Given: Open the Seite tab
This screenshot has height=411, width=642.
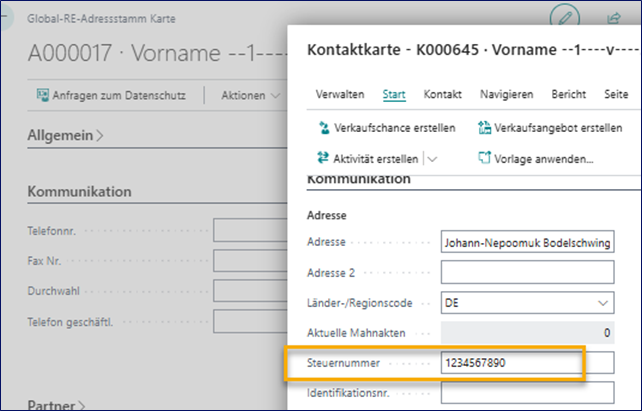Looking at the screenshot, I should click(x=616, y=94).
